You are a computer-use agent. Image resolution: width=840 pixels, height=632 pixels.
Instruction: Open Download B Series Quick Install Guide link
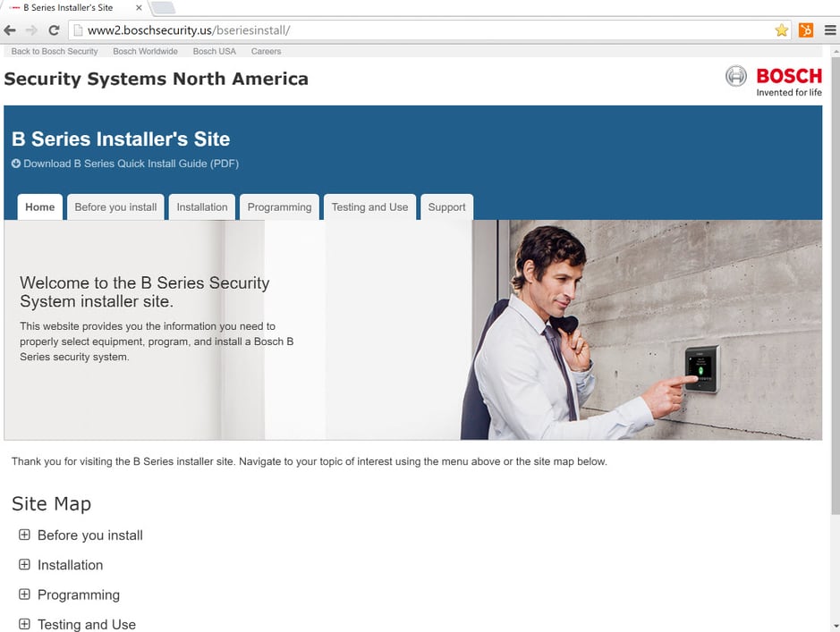point(131,164)
